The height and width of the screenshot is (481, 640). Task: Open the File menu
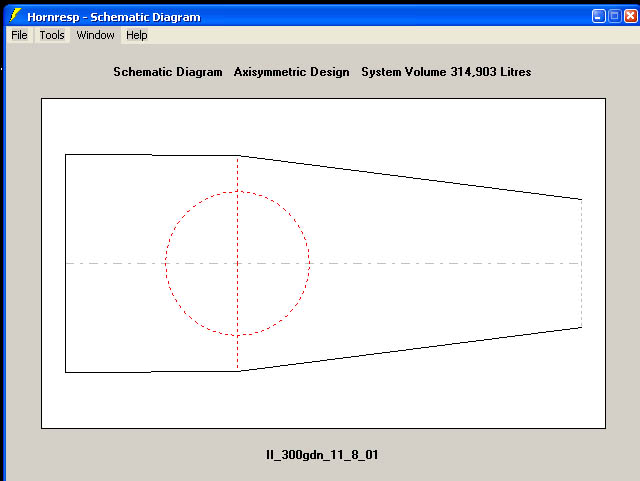pyautogui.click(x=19, y=35)
